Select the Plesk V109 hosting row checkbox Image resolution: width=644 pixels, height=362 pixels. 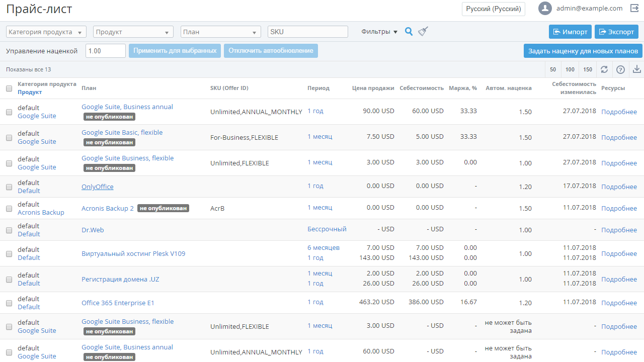pos(9,254)
